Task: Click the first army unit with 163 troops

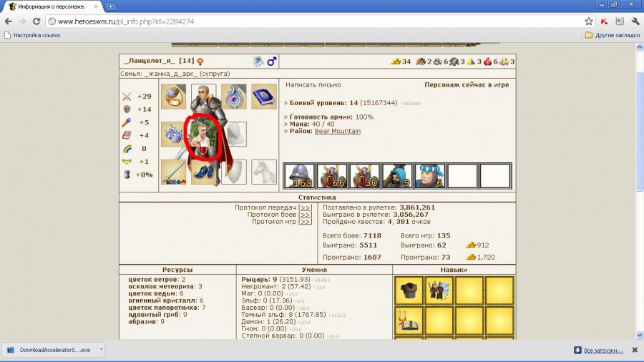Action: pyautogui.click(x=299, y=176)
